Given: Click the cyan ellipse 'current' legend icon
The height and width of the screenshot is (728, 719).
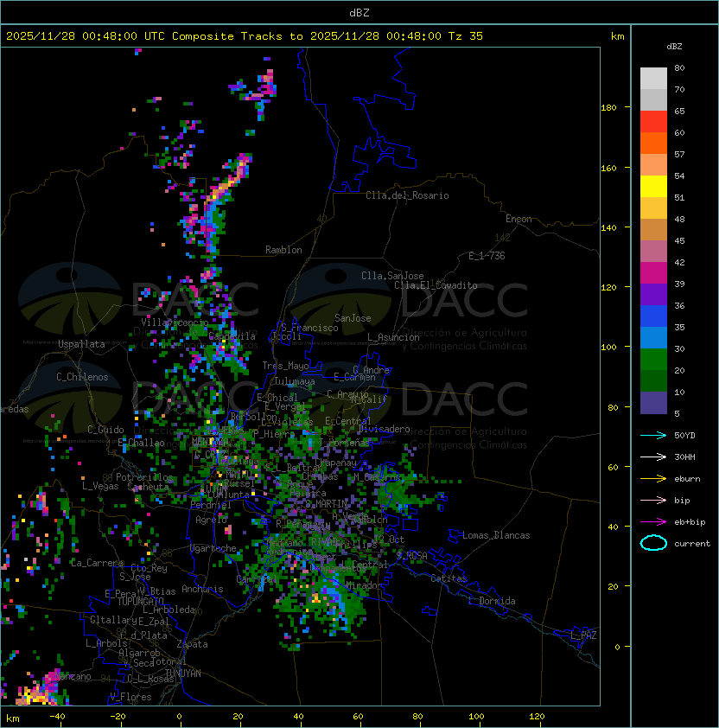Looking at the screenshot, I should pyautogui.click(x=653, y=543).
